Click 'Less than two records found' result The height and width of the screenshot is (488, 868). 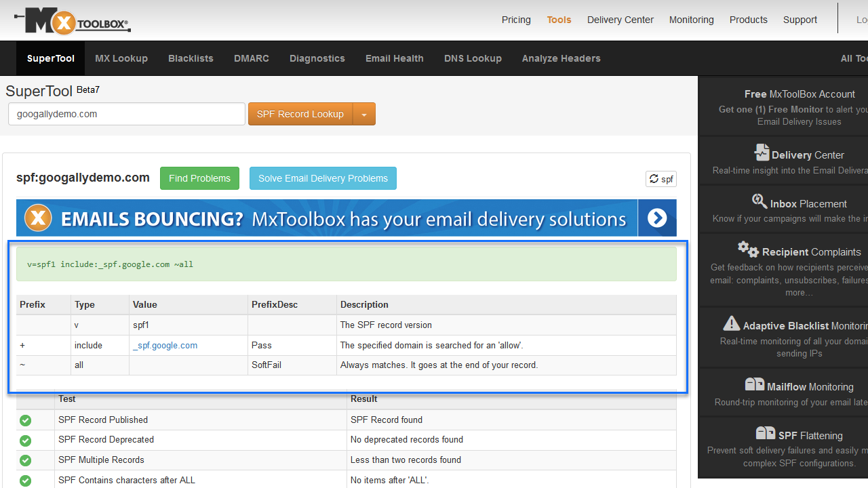pyautogui.click(x=406, y=460)
